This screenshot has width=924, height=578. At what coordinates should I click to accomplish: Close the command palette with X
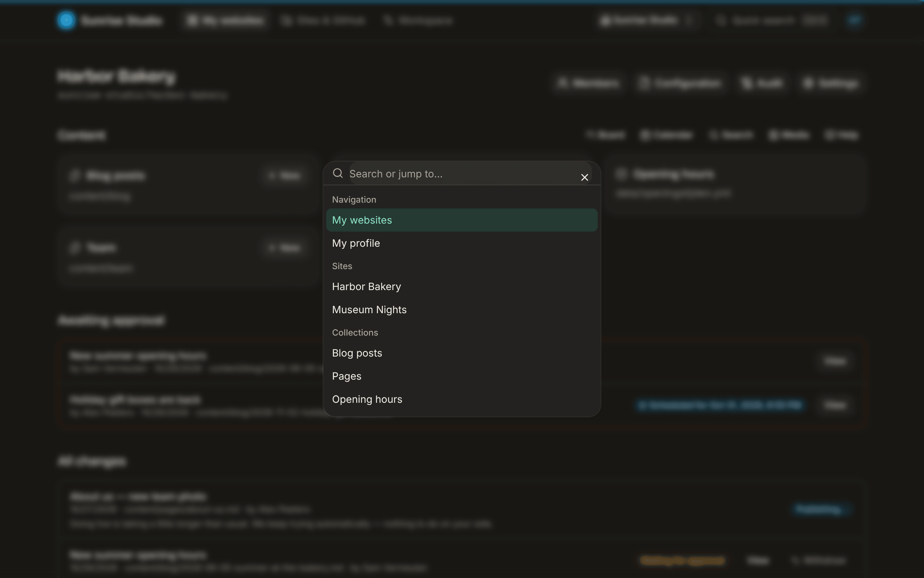pyautogui.click(x=584, y=177)
